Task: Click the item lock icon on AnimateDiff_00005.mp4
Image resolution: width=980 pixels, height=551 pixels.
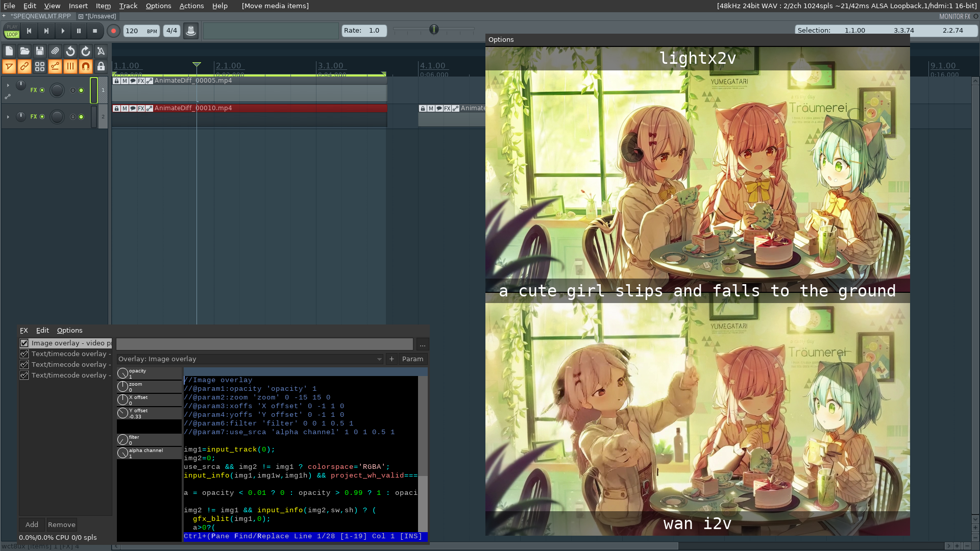Action: point(116,81)
